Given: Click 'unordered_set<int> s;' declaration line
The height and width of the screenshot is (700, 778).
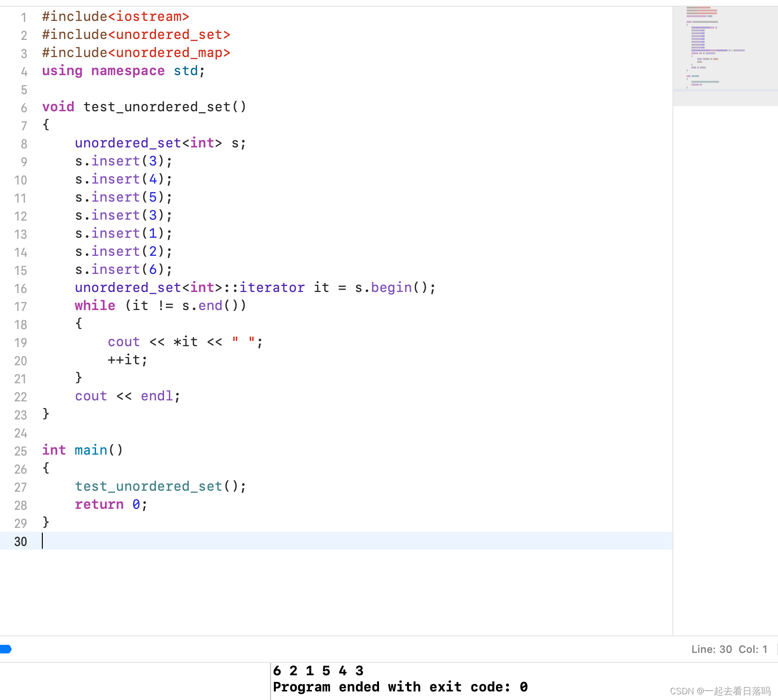Looking at the screenshot, I should [160, 143].
